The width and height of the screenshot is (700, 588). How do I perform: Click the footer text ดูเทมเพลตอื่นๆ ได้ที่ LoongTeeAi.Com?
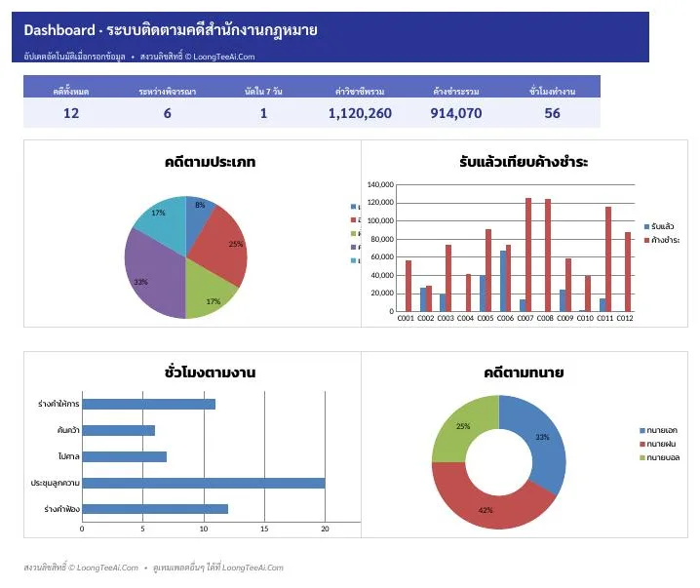pos(218,568)
